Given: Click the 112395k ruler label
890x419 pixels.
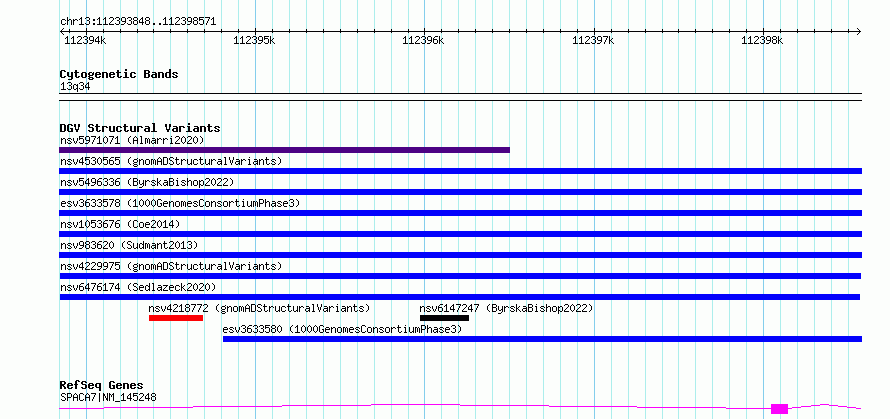Looking at the screenshot, I should (254, 40).
